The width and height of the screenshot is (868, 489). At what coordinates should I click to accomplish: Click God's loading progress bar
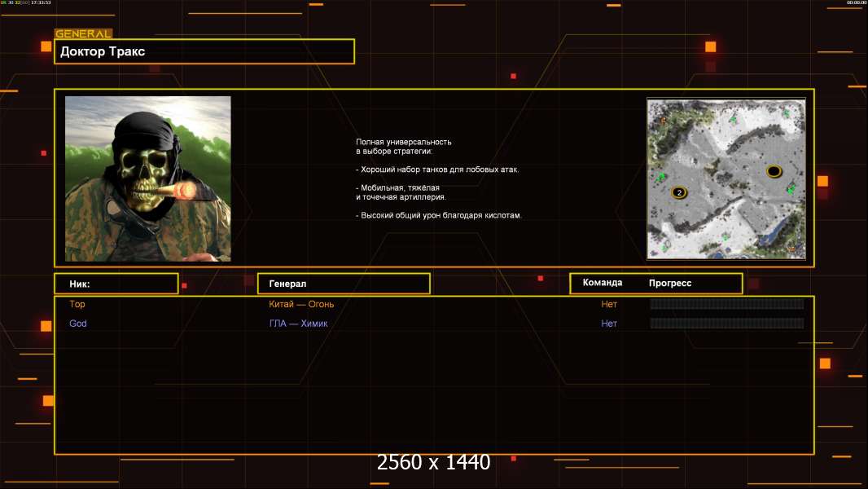point(726,324)
